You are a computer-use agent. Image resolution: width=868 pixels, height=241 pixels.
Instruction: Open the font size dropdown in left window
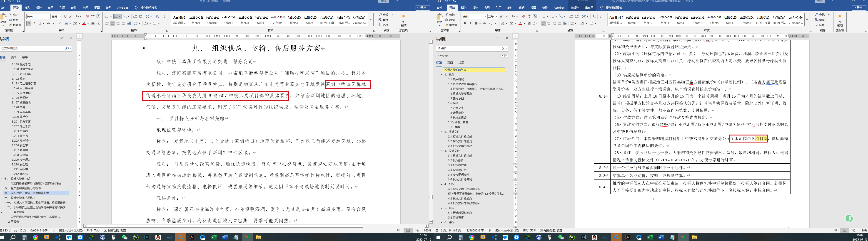[x=60, y=17]
